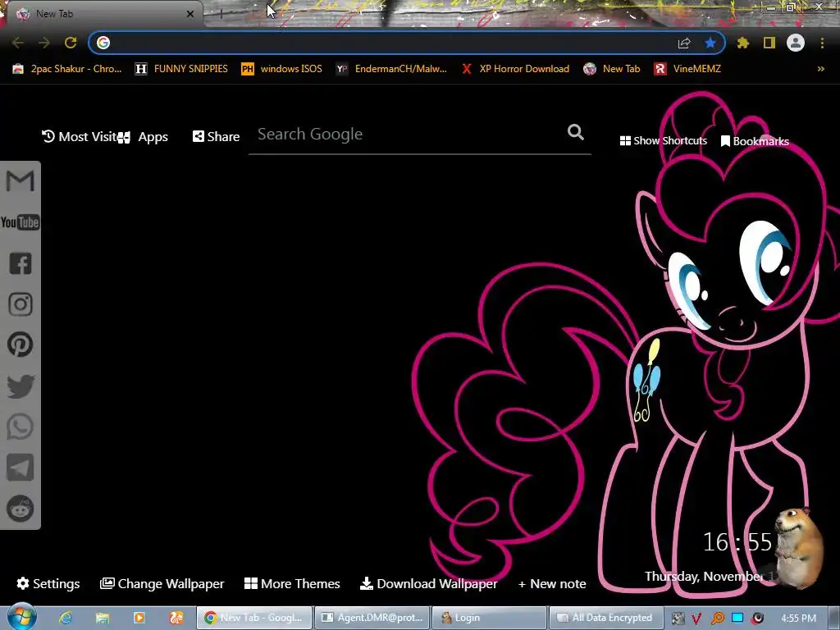Open the windows ISOS bookmark

tap(282, 69)
